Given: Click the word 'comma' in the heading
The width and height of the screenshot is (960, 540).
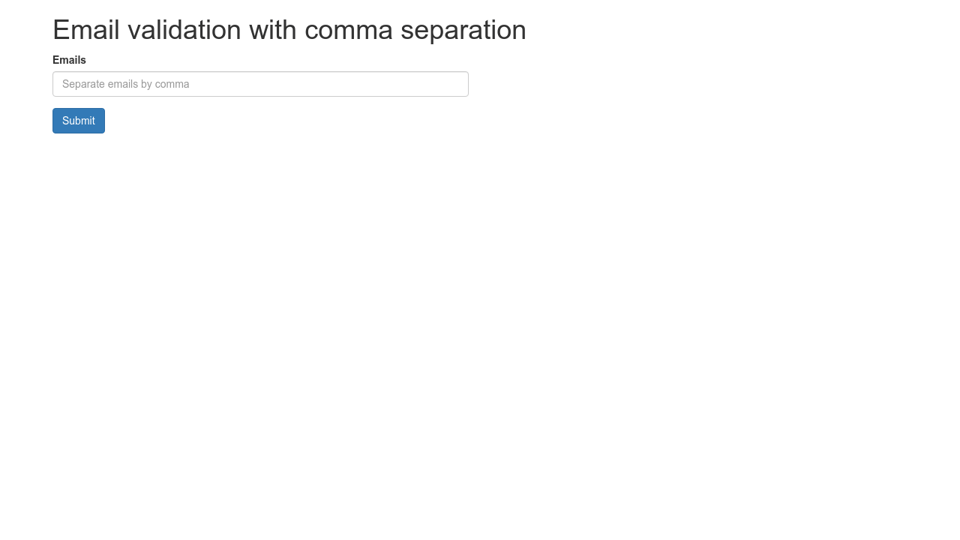Looking at the screenshot, I should [x=348, y=30].
